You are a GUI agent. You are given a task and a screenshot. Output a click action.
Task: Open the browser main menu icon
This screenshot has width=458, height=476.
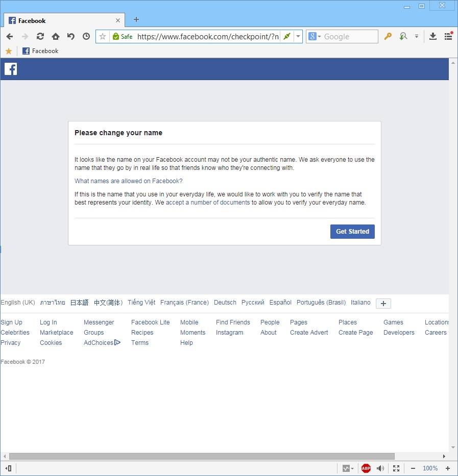click(449, 36)
